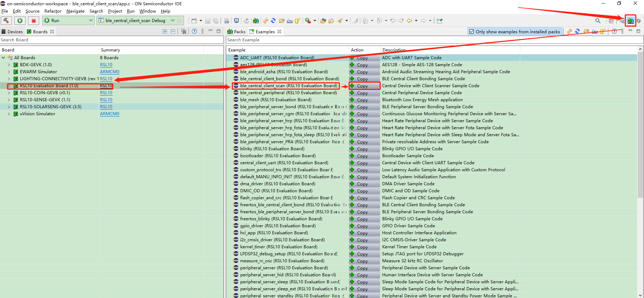Open CMSIS Pack Manager perspective icon
Screen dimensions: 644x298
(630, 21)
